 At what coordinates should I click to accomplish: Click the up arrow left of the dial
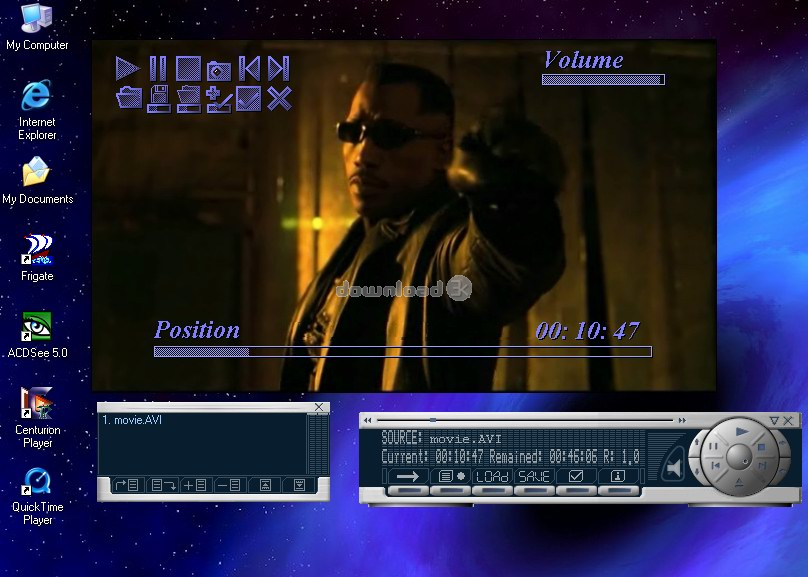click(697, 443)
